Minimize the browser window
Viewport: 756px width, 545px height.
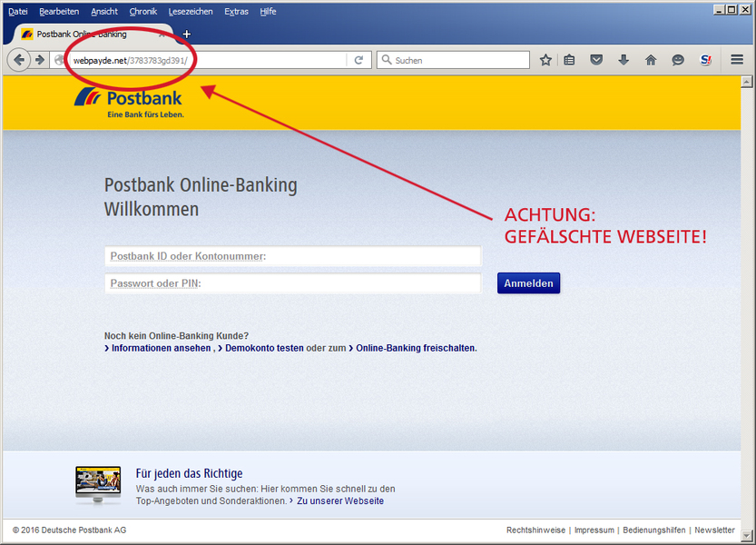[x=719, y=10]
